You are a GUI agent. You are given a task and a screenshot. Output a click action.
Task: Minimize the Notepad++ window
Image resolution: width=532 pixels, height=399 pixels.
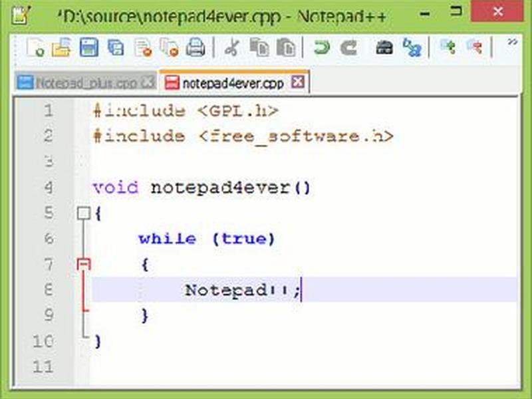pos(424,14)
